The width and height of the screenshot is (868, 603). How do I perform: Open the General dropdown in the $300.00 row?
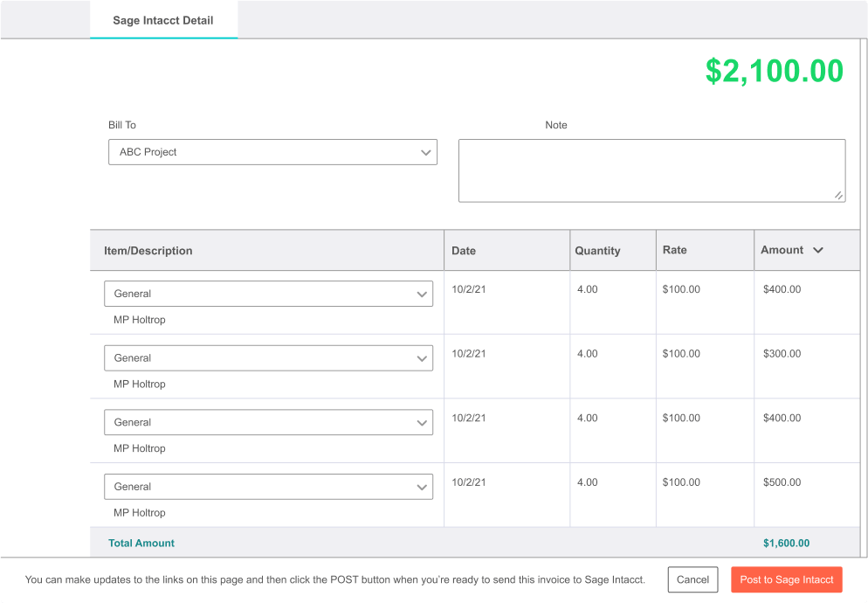pyautogui.click(x=268, y=358)
